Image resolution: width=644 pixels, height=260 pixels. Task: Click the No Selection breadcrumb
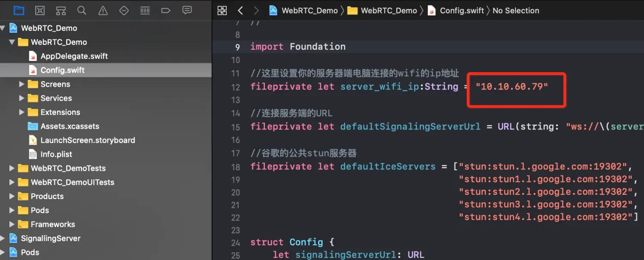[x=516, y=11]
